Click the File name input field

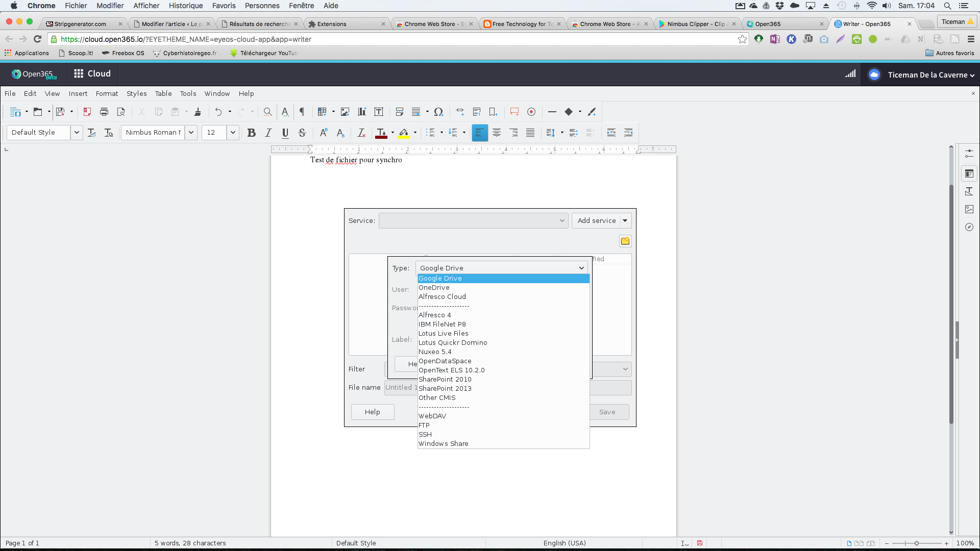[508, 387]
